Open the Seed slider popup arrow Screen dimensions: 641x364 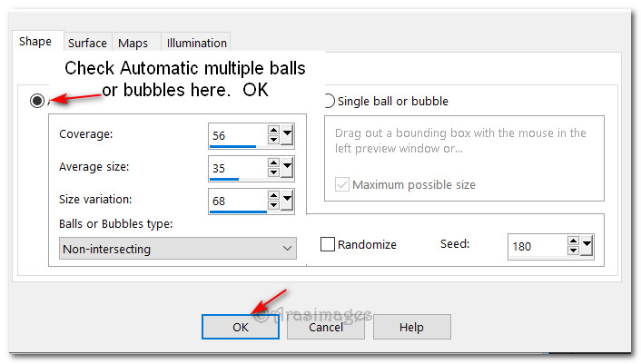click(587, 246)
